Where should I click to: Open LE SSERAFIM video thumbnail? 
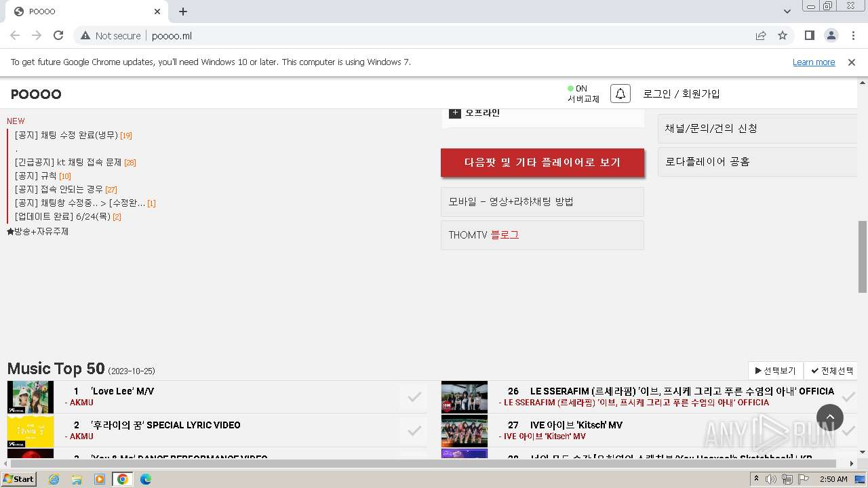465,397
